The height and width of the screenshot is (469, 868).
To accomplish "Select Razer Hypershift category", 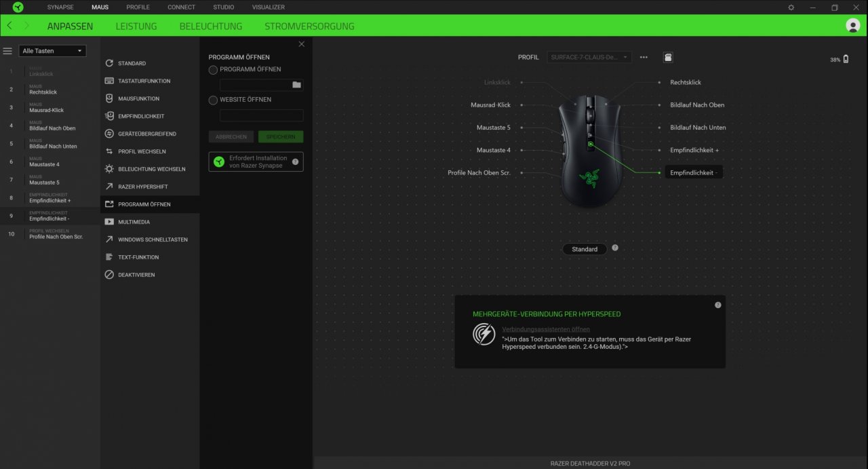I will (150, 187).
